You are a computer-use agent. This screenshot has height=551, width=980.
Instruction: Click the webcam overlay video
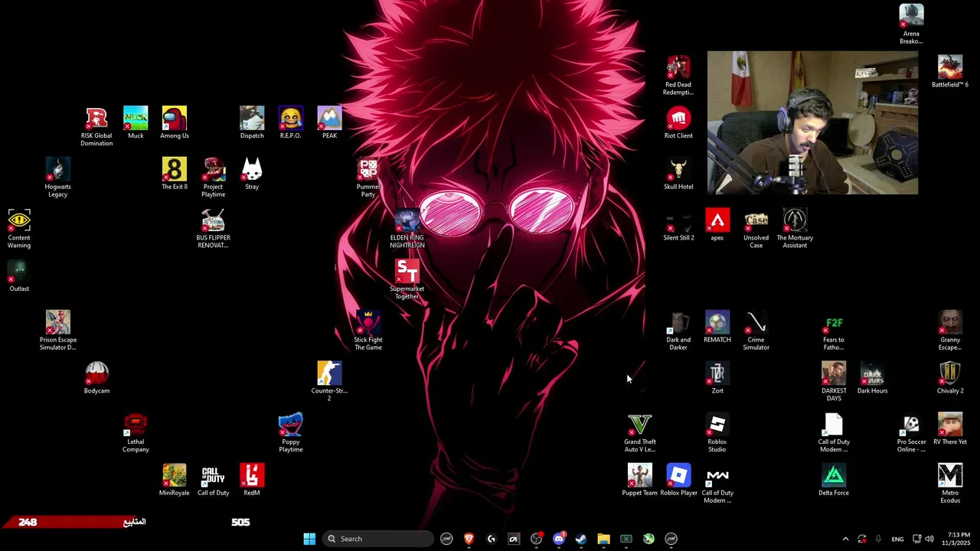[812, 122]
